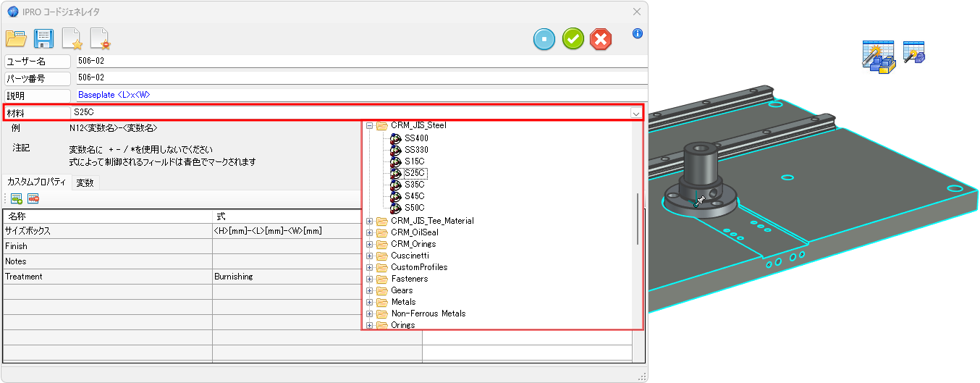Click the new document with star icon
The image size is (980, 383).
(72, 38)
